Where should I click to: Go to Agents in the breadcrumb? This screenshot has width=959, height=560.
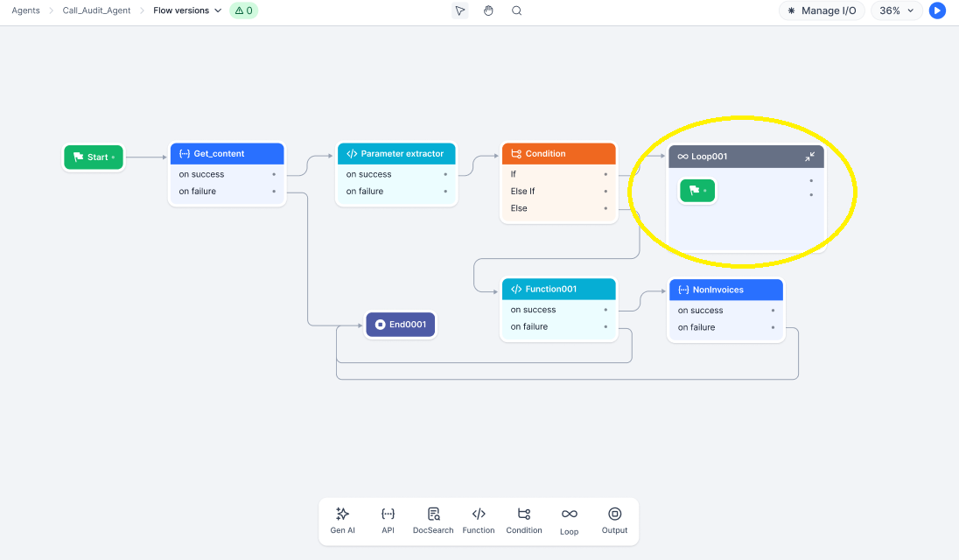click(x=24, y=10)
